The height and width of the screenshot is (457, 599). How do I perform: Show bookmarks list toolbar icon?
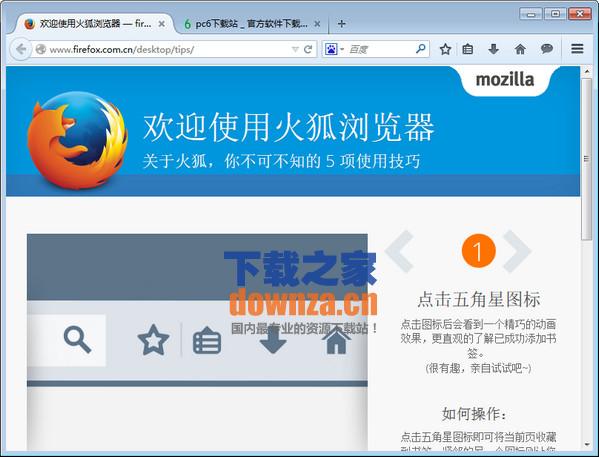coord(468,49)
